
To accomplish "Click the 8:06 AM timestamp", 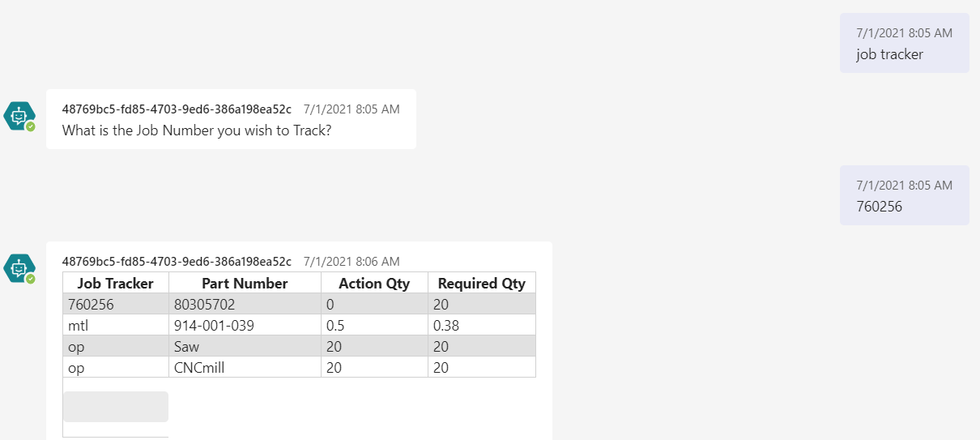I will pos(352,261).
